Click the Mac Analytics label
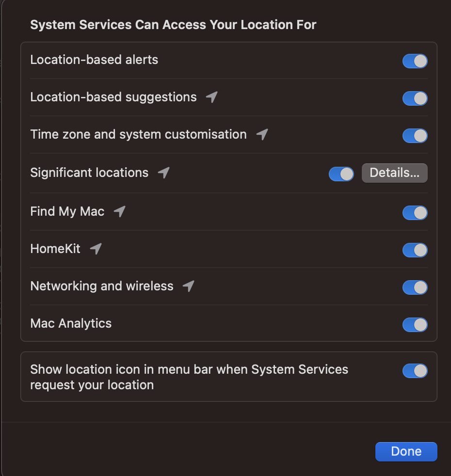The width and height of the screenshot is (451, 476). pyautogui.click(x=71, y=324)
